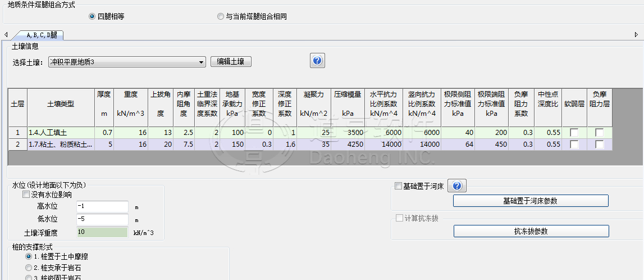This screenshot has height=280, width=644.
Task: Click thickness value 5 in layer 2
Action: pos(104,144)
